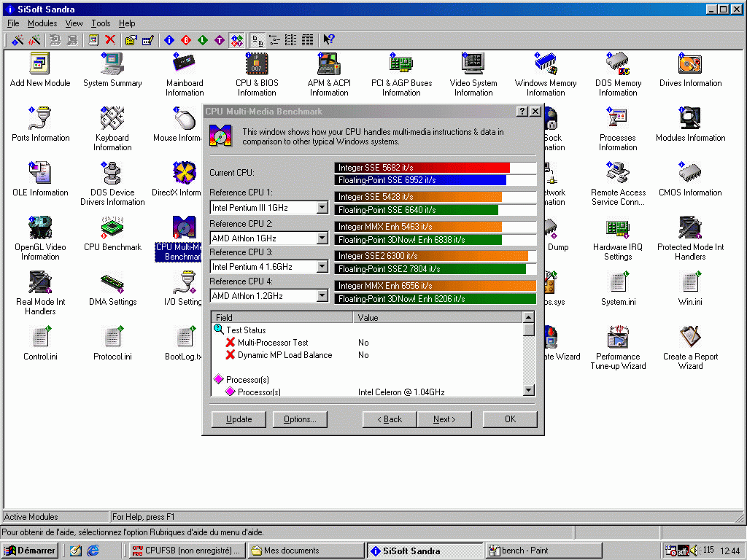Open Windows Memory Information module
The height and width of the screenshot is (560, 747).
[x=546, y=75]
